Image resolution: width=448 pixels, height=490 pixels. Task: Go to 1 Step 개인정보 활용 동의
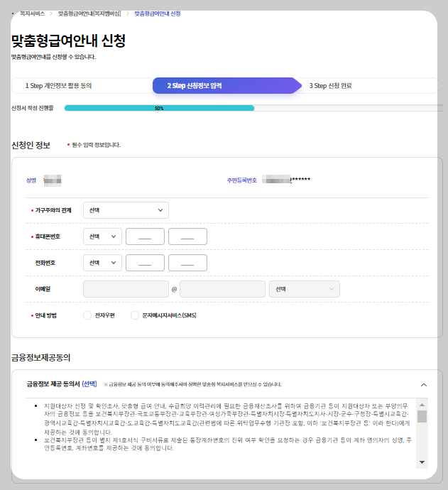tap(82, 86)
